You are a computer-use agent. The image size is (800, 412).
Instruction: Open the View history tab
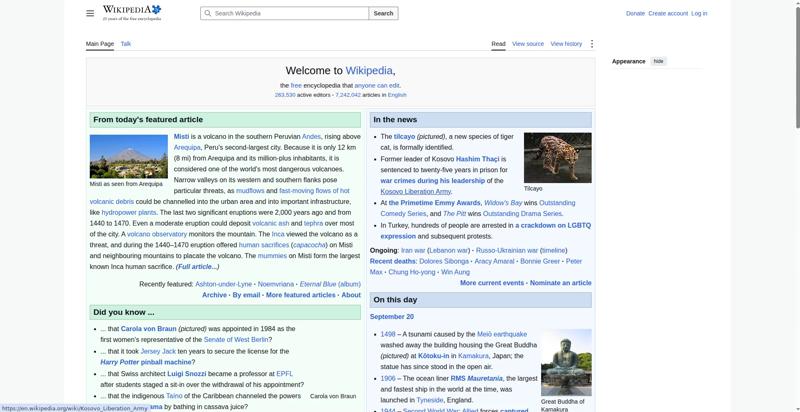566,44
